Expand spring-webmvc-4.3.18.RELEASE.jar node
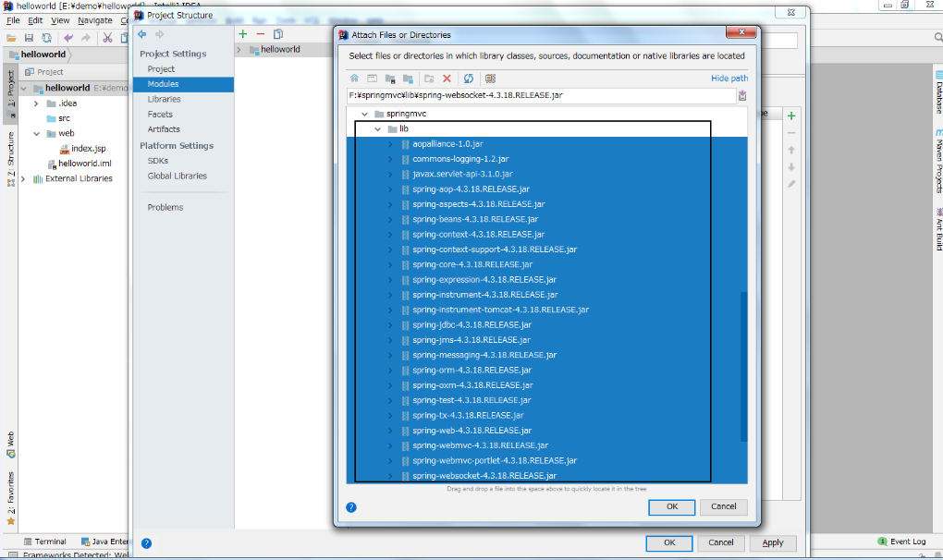Screen dimensions: 943x560 point(390,445)
